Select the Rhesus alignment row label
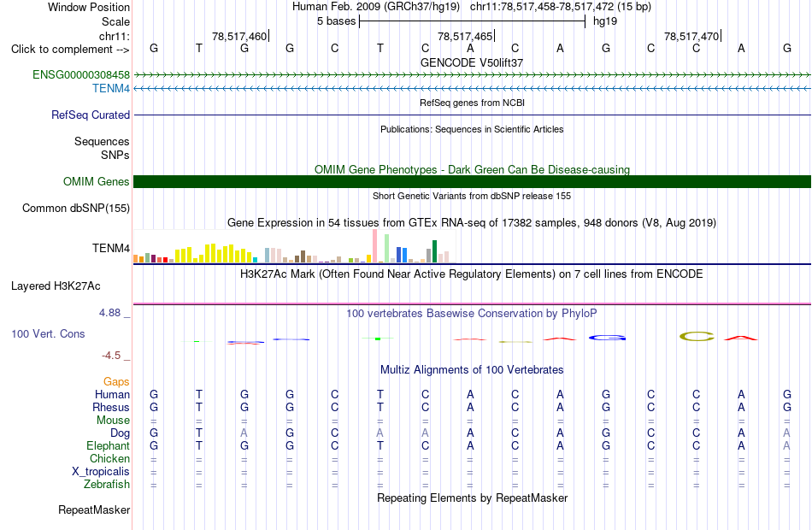Viewport: 812px width, 530px height. (111, 408)
